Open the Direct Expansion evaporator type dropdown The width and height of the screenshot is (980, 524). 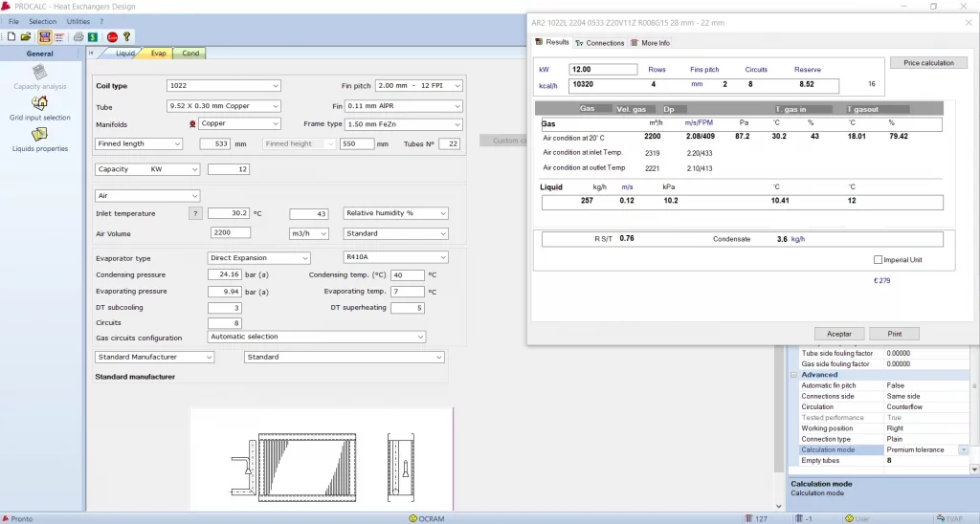point(258,258)
